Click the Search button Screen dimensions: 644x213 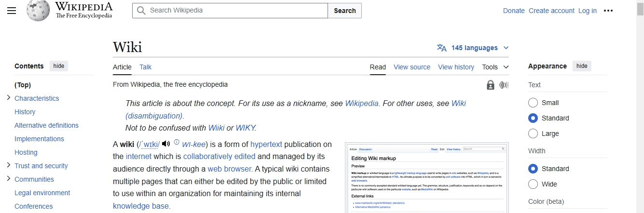[345, 11]
